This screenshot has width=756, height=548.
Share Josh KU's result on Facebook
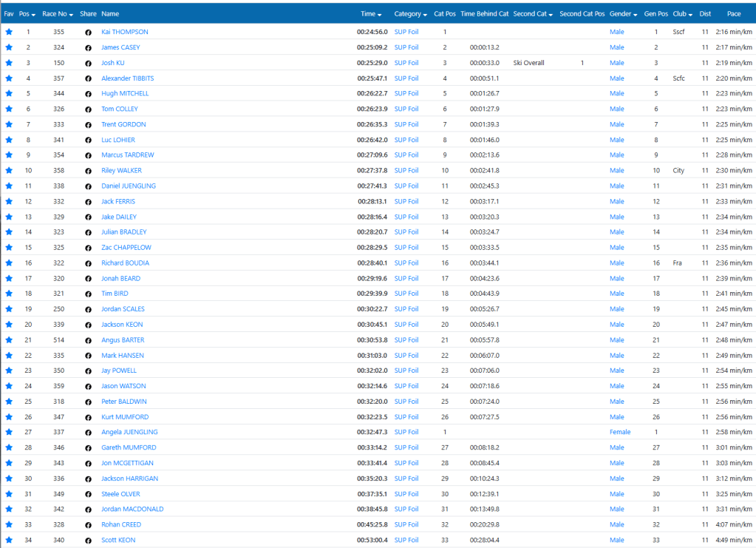pos(88,64)
